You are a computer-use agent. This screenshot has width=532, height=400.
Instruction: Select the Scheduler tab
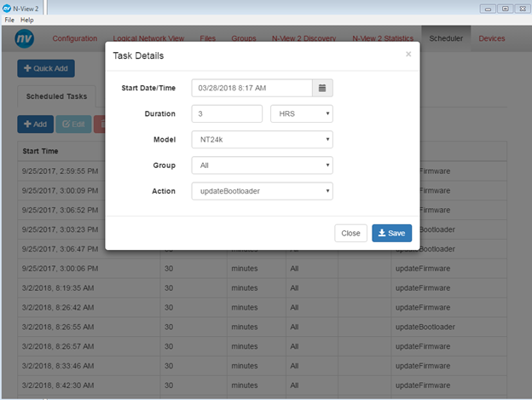(446, 38)
